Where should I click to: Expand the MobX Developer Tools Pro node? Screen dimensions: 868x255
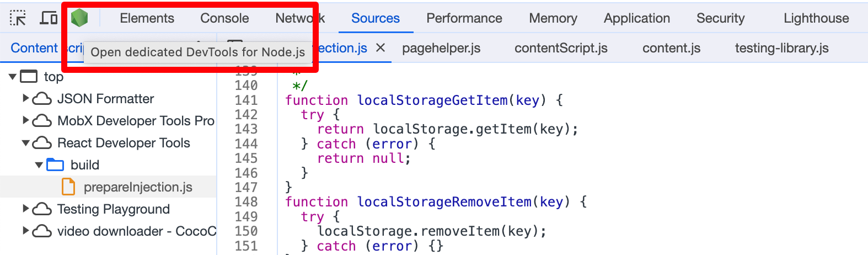(25, 120)
